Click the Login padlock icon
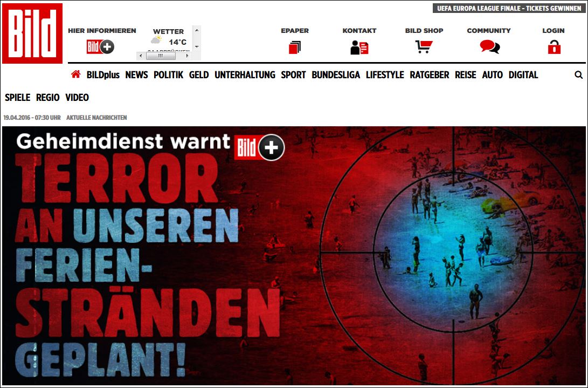This screenshot has height=388, width=588. point(554,47)
